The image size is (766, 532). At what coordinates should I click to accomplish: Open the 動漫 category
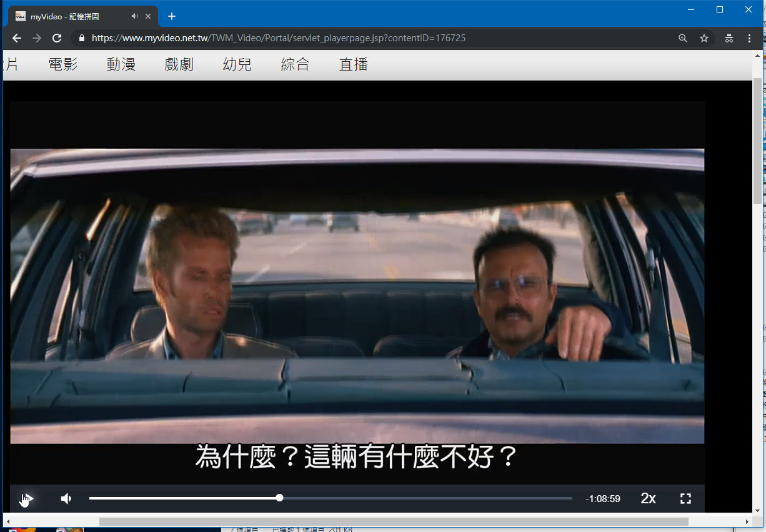(121, 64)
